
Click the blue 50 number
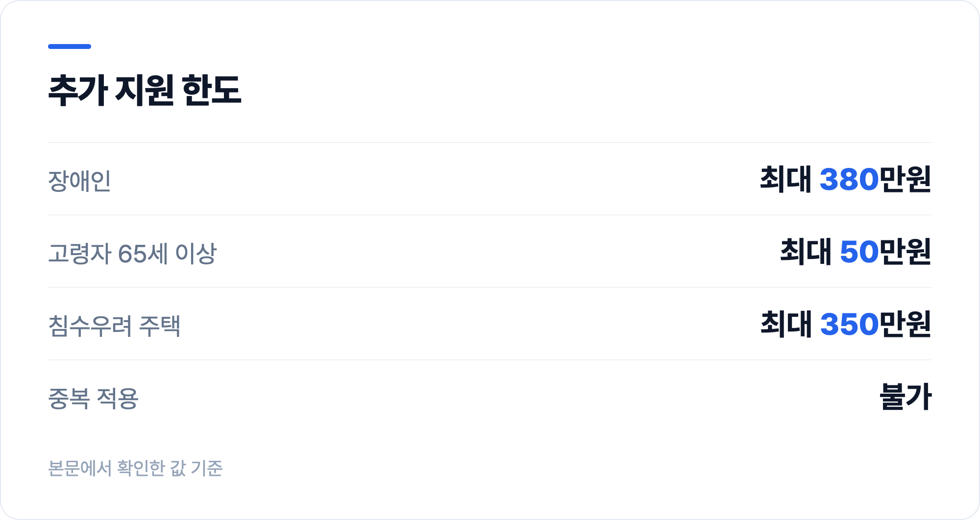coord(859,252)
